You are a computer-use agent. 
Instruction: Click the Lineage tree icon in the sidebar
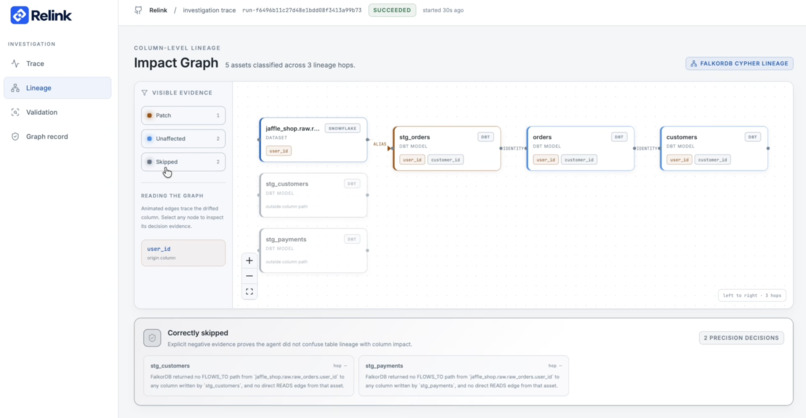click(15, 88)
